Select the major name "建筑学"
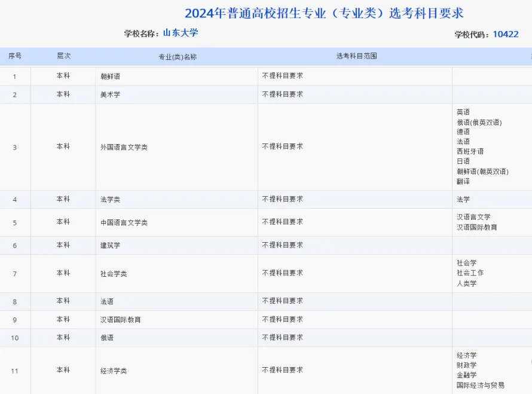Image resolution: width=532 pixels, height=394 pixels. tap(110, 245)
